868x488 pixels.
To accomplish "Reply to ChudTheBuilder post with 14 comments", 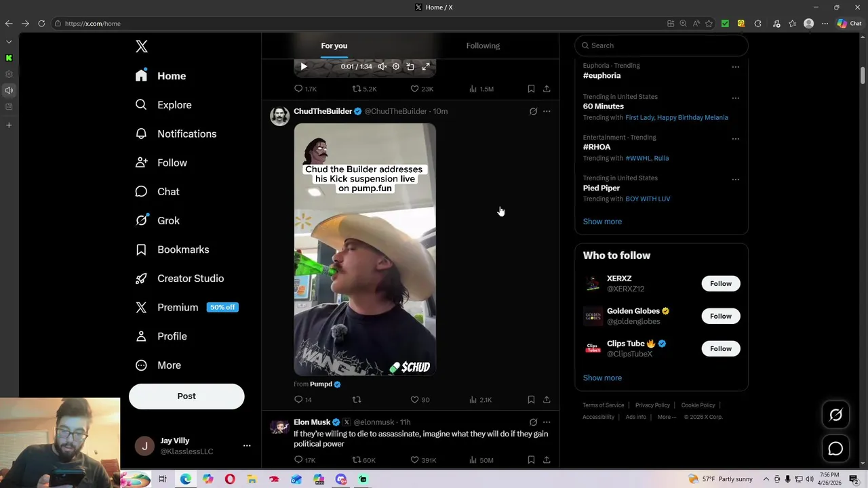I will click(x=302, y=400).
